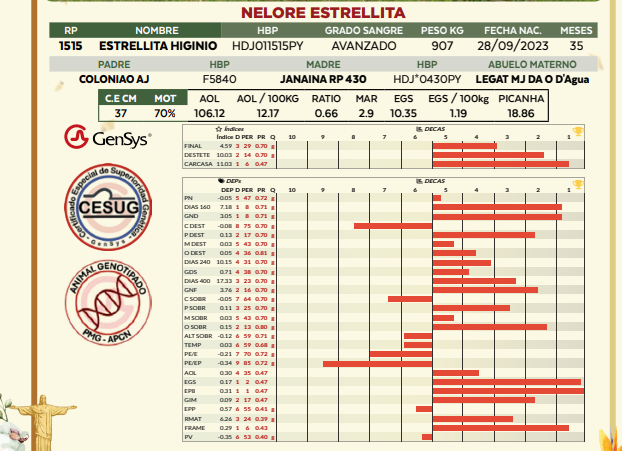Screen dimensions: 622x451
Task: Click the EPB row red bar
Action: coord(508,391)
